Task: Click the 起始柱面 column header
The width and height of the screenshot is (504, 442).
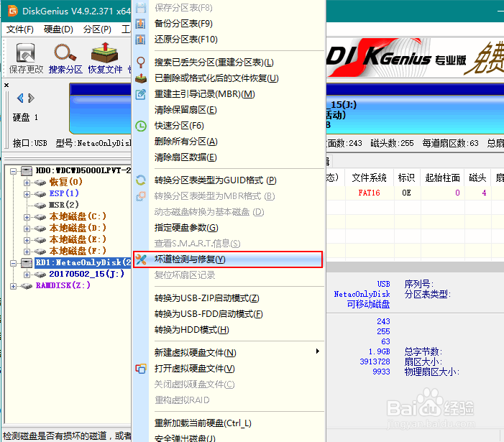Action: point(442,178)
